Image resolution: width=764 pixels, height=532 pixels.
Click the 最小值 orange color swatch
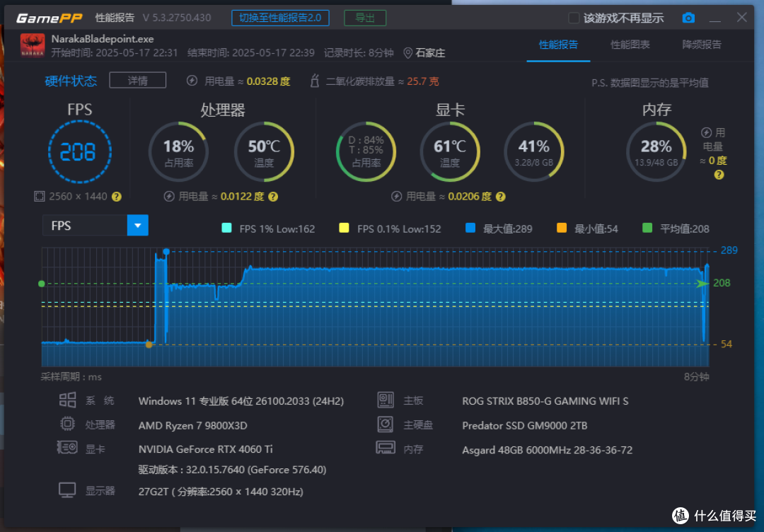click(x=562, y=228)
